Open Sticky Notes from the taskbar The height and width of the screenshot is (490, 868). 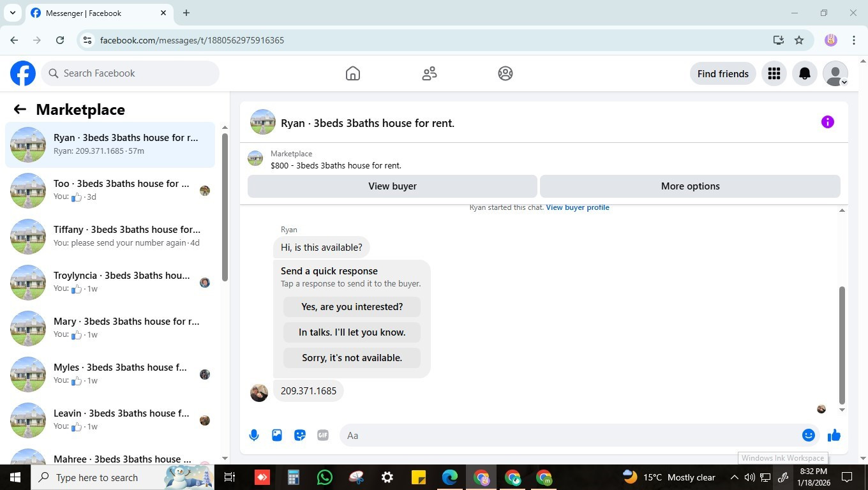419,477
